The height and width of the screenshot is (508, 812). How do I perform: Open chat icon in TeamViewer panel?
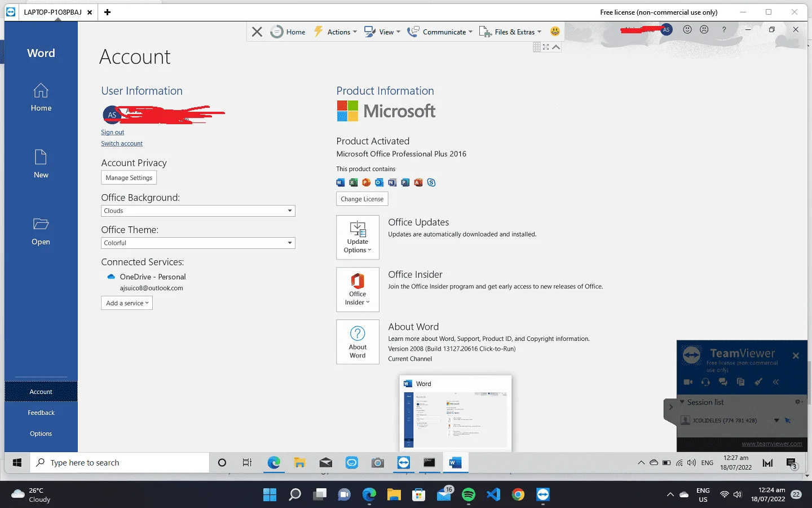723,382
